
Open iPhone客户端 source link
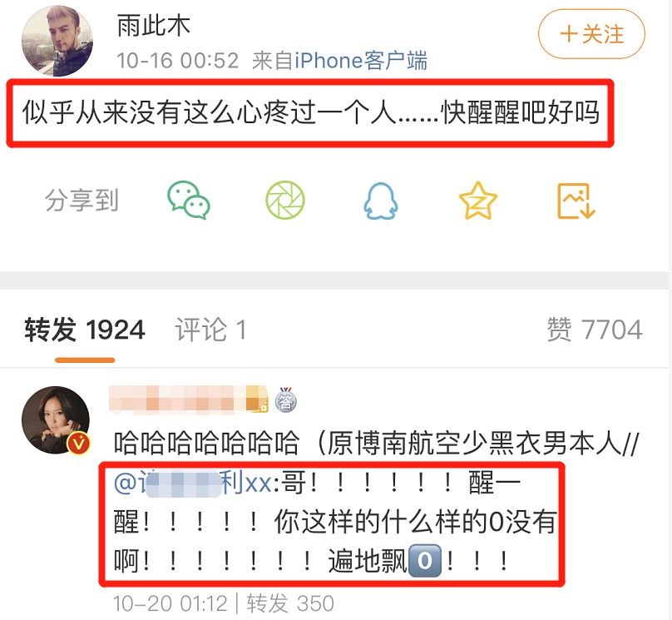[x=361, y=61]
